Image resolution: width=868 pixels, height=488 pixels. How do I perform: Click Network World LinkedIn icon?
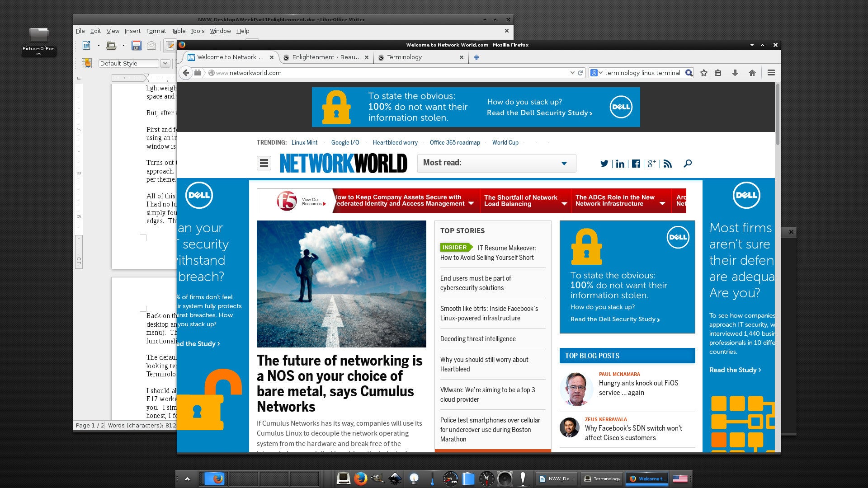(620, 164)
